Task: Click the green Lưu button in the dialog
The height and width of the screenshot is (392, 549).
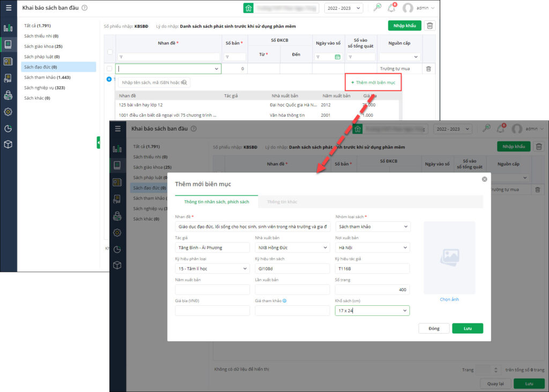Action: coord(468,328)
